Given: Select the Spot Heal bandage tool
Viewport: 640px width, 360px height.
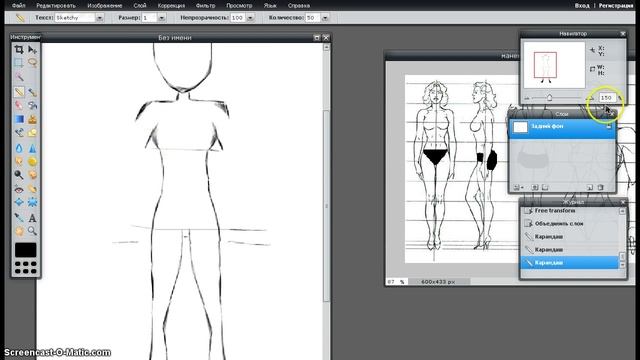Looking at the screenshot, I should (x=32, y=189).
